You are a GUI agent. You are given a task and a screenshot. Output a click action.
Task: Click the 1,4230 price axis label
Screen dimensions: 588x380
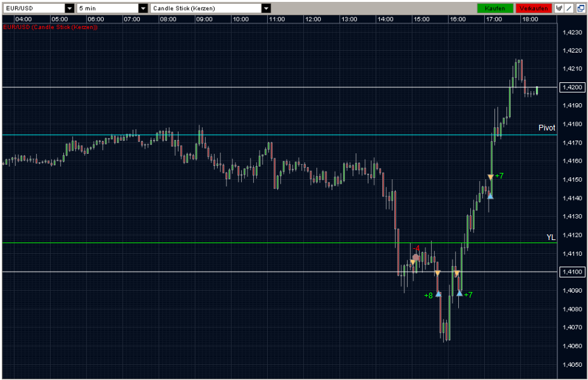coord(572,32)
